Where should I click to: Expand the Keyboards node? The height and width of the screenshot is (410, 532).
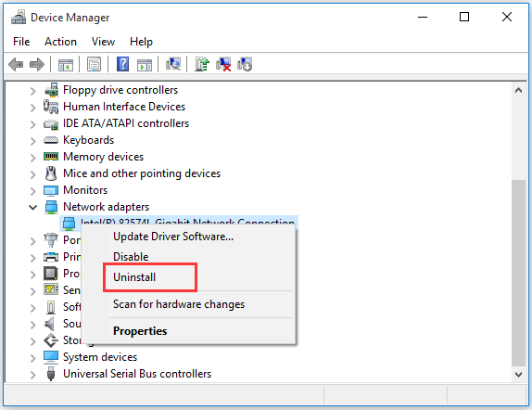click(32, 141)
